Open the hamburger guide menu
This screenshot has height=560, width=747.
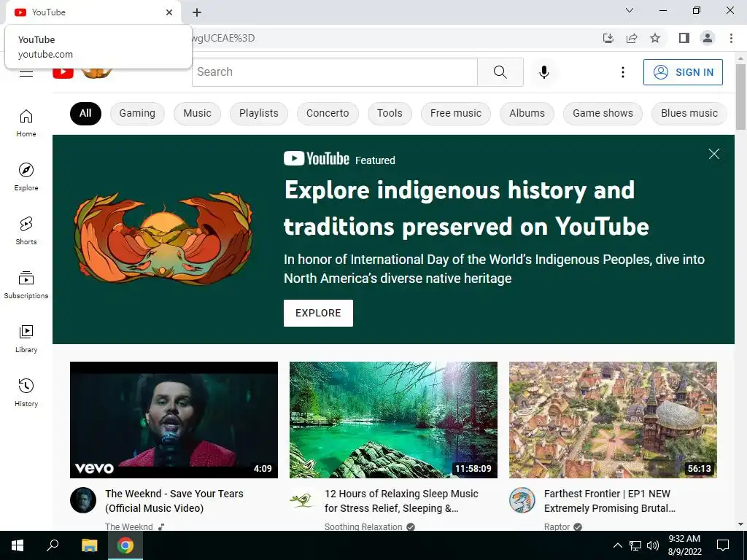point(26,73)
